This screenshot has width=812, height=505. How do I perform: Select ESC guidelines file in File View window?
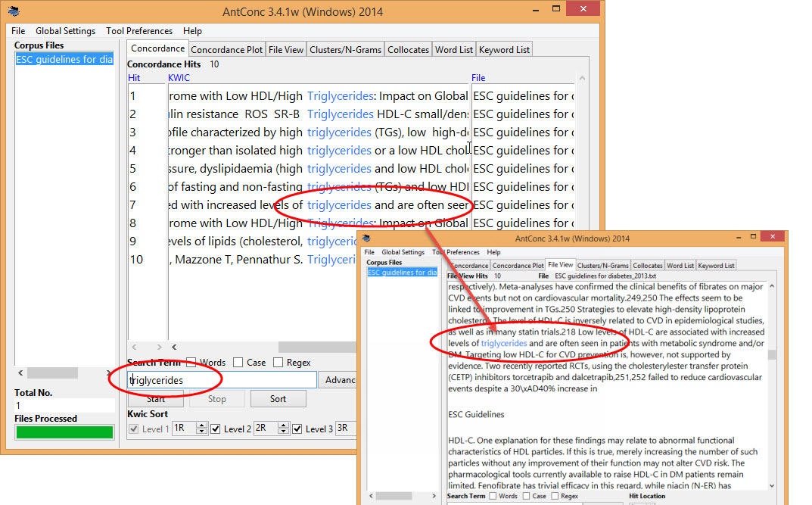pos(403,273)
